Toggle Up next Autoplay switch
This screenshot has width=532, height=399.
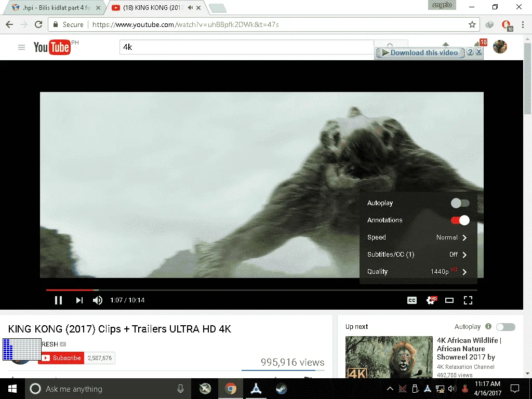pos(506,327)
